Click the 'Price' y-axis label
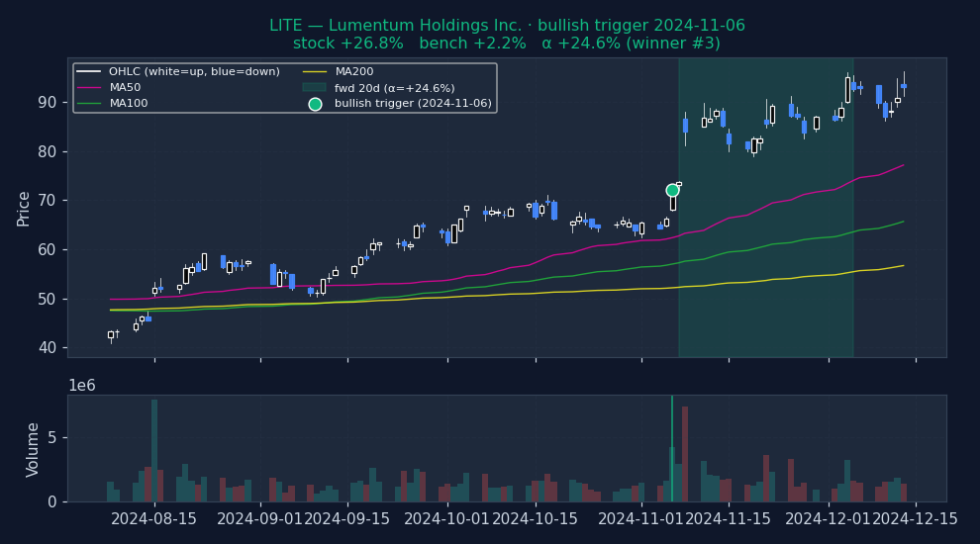The height and width of the screenshot is (544, 980). point(24,208)
